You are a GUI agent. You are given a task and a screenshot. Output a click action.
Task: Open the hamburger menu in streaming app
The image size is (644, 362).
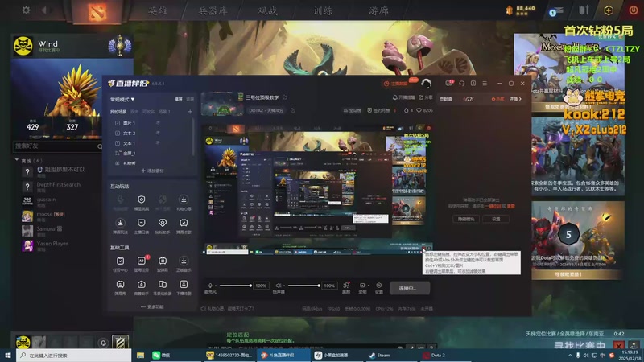pos(485,84)
